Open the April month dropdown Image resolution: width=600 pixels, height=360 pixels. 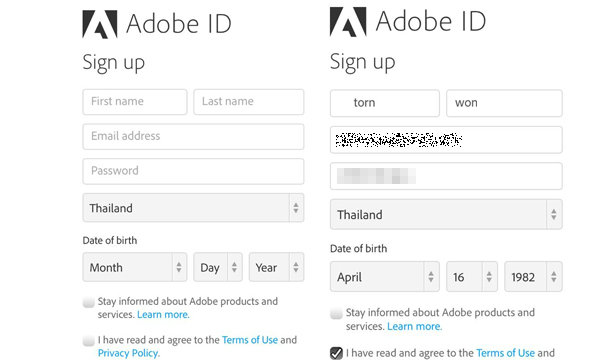[x=385, y=277]
